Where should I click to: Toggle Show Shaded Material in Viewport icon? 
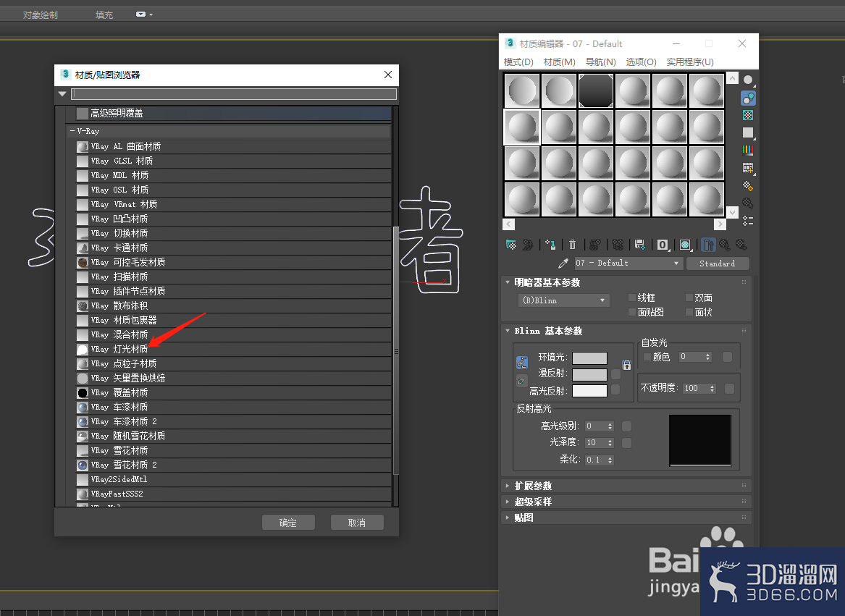tap(686, 245)
